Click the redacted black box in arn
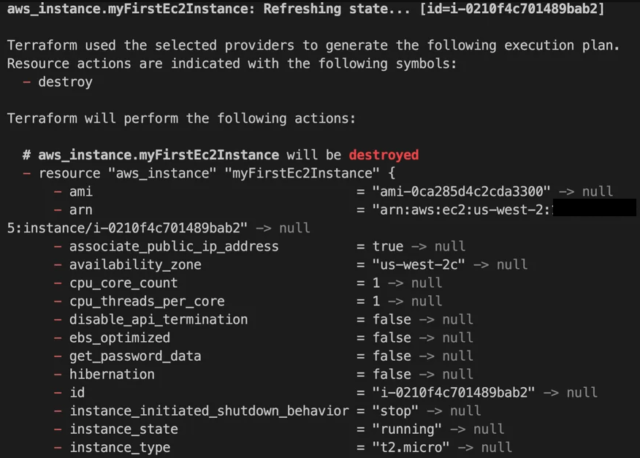 point(594,208)
